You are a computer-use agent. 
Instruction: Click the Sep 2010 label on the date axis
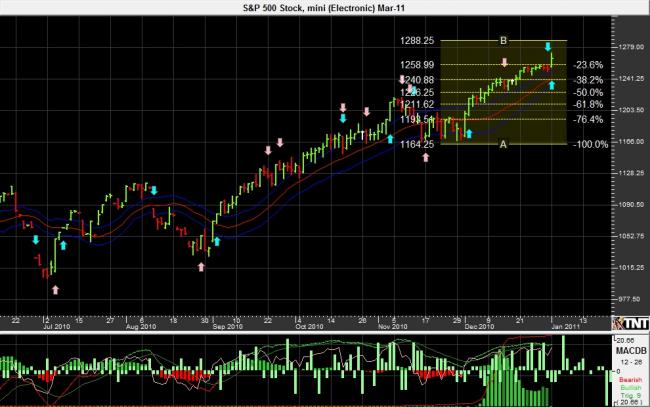(x=227, y=327)
